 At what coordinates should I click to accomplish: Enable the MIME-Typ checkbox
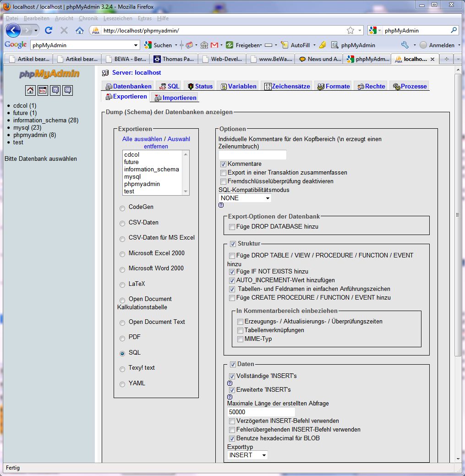coord(240,339)
